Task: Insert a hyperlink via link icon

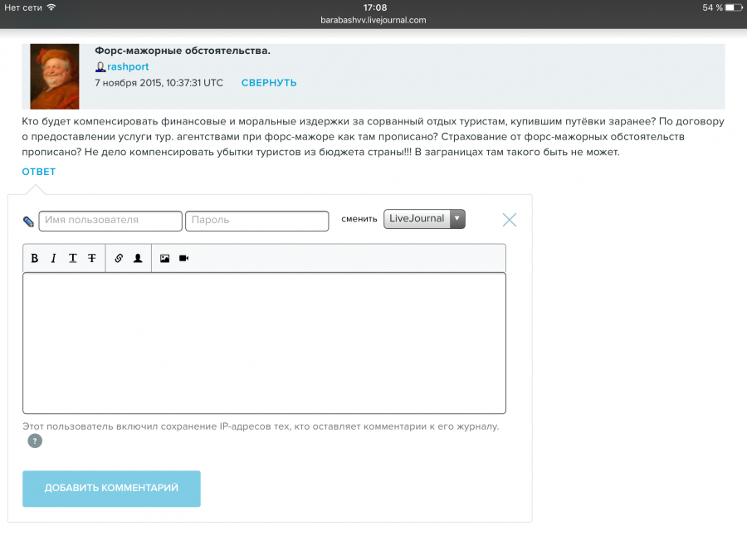Action: point(119,259)
